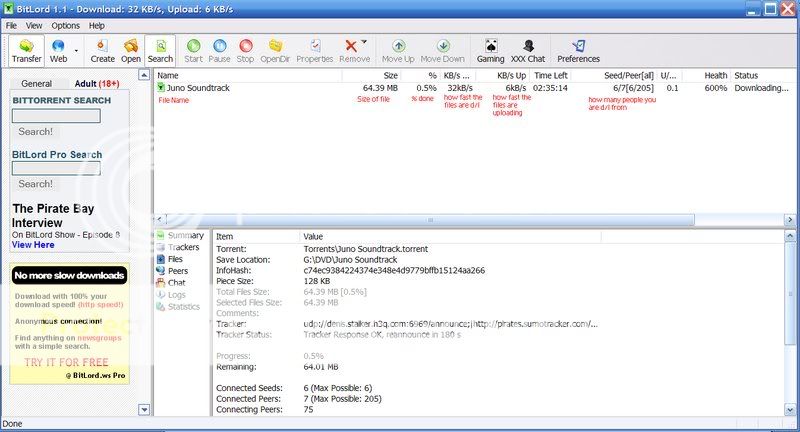The image size is (800, 432).
Task: Open the File menu
Action: point(11,26)
